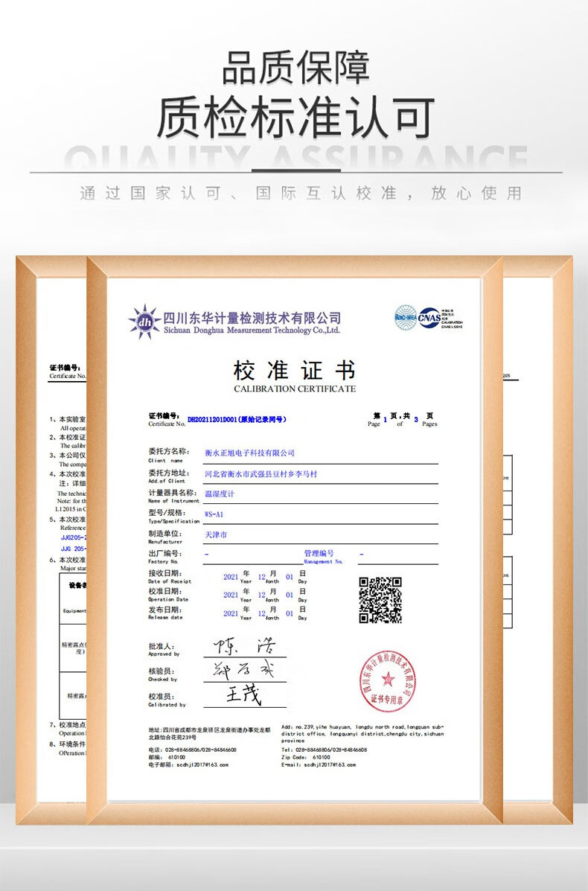Screen dimensions: 588x891
Task: Click the English address Add: no.239
Action: [x=362, y=734]
